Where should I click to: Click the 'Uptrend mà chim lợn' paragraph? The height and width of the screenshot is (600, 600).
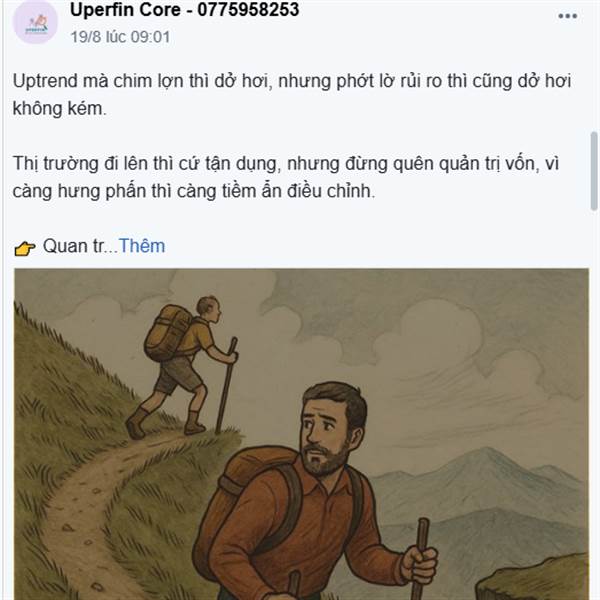pyautogui.click(x=292, y=95)
